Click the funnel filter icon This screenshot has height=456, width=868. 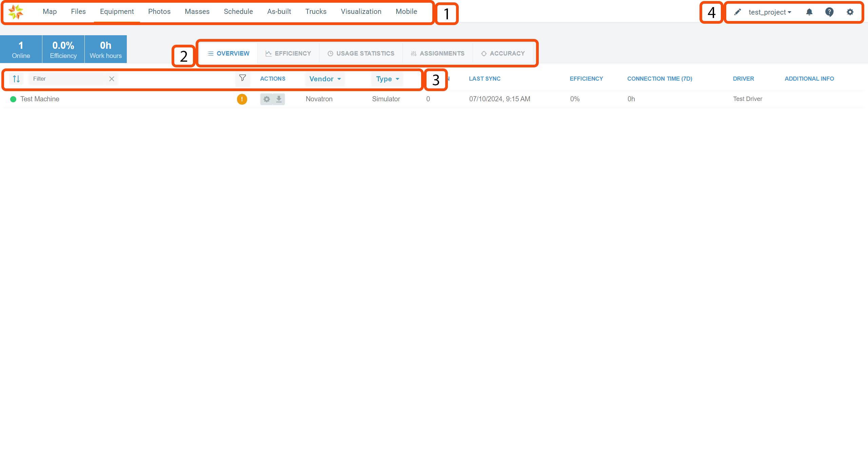[242, 78]
